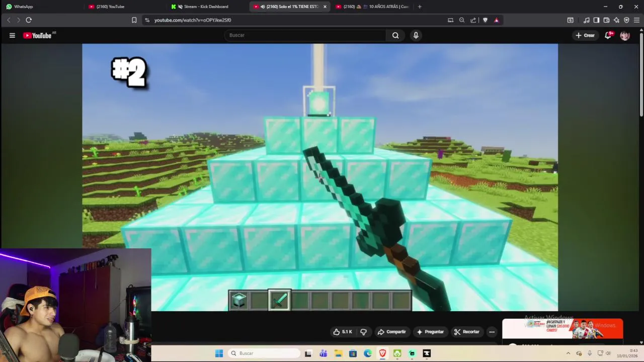The height and width of the screenshot is (362, 644).
Task: Go forward with the browser forward arrow
Action: coord(19,20)
